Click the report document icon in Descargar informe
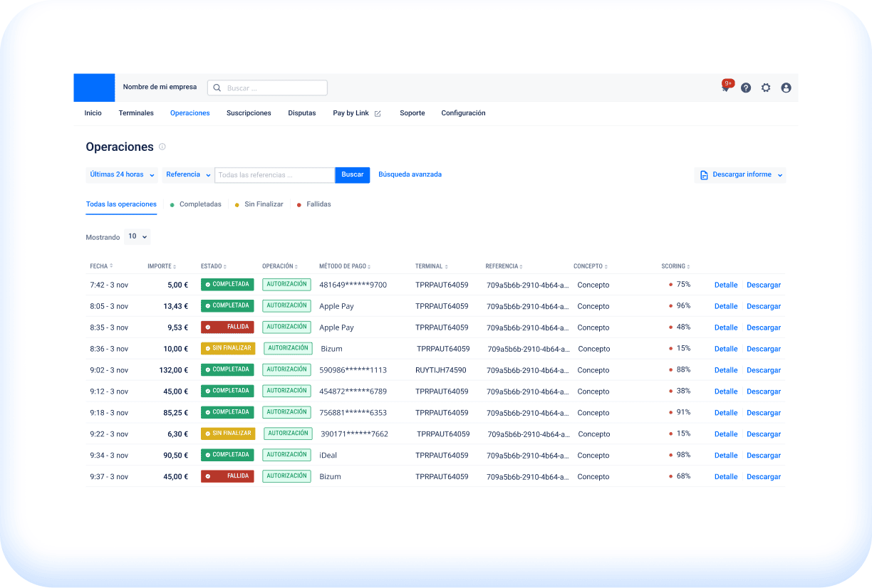The width and height of the screenshot is (872, 588). point(704,175)
